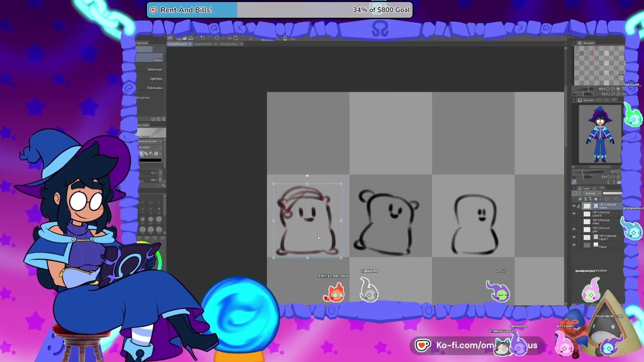Select the Paper layer
Screen dimensions: 644x362
point(602,245)
